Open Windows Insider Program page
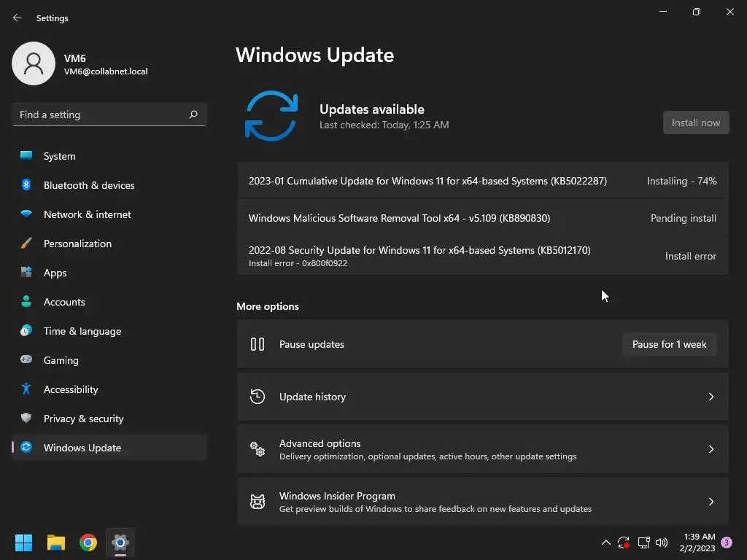Viewport: 747px width, 560px height. click(x=483, y=502)
